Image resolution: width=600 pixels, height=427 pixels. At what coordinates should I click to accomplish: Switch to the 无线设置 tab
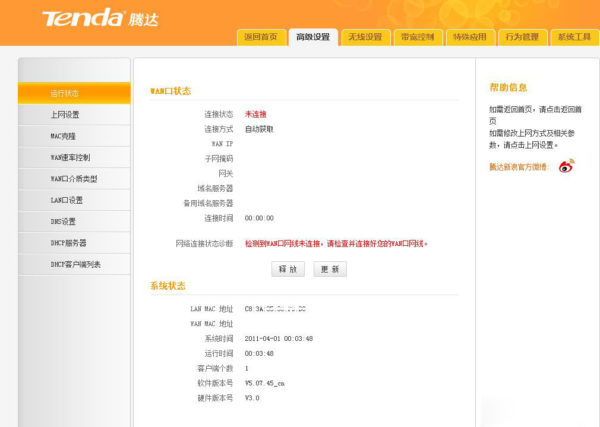[x=365, y=37]
